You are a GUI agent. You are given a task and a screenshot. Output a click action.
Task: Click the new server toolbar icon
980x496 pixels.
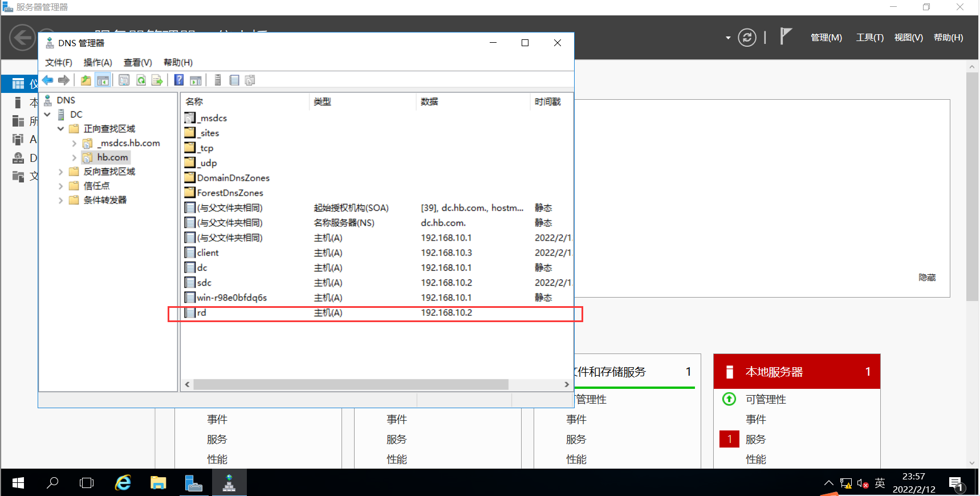click(218, 80)
